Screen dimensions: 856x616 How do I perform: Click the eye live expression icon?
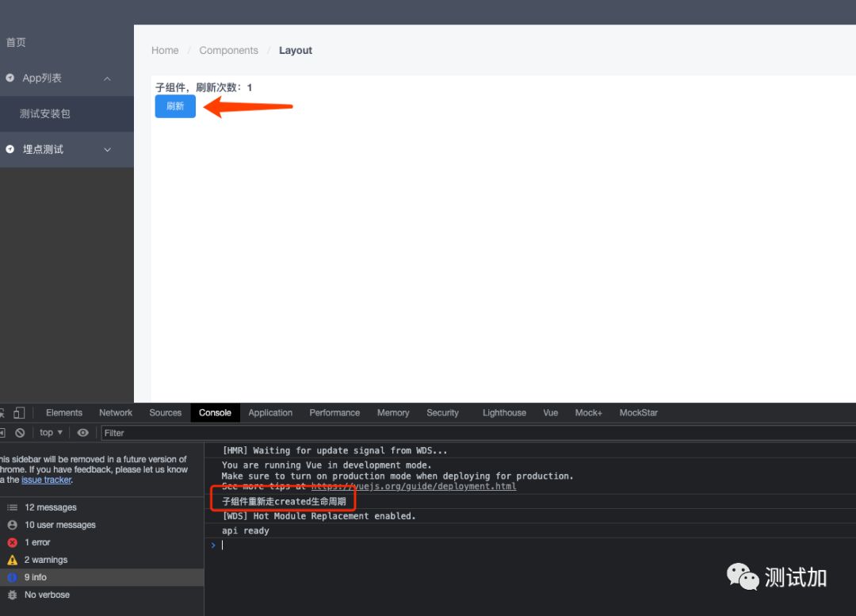coord(82,433)
